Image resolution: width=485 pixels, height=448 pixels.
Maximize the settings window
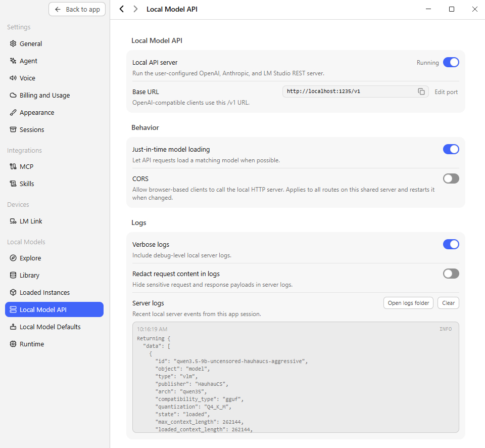452,9
